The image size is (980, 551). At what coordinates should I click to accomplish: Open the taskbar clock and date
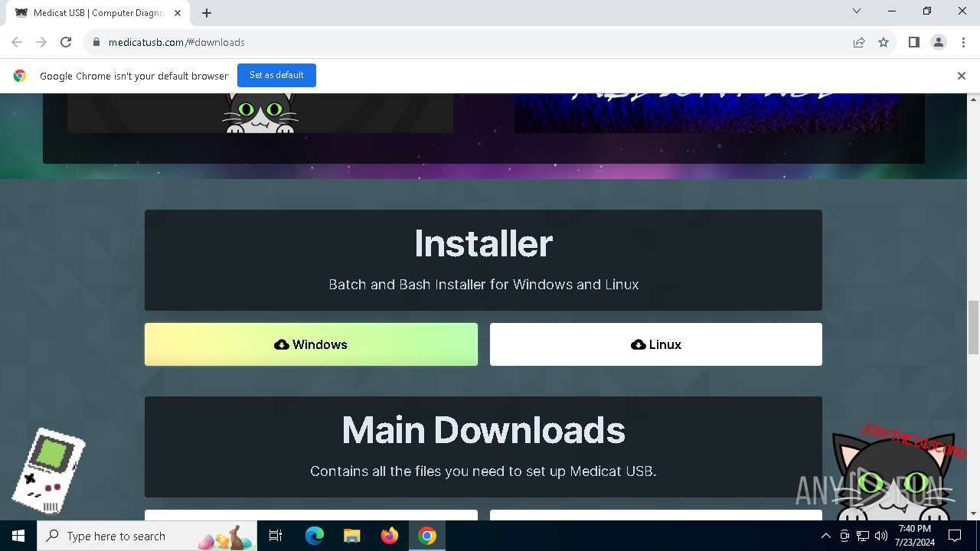tap(915, 536)
